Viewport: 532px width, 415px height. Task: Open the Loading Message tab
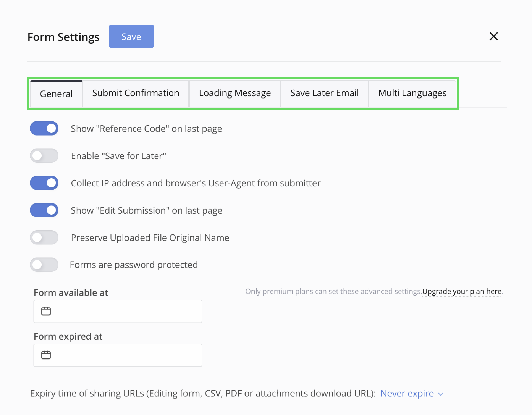[235, 93]
